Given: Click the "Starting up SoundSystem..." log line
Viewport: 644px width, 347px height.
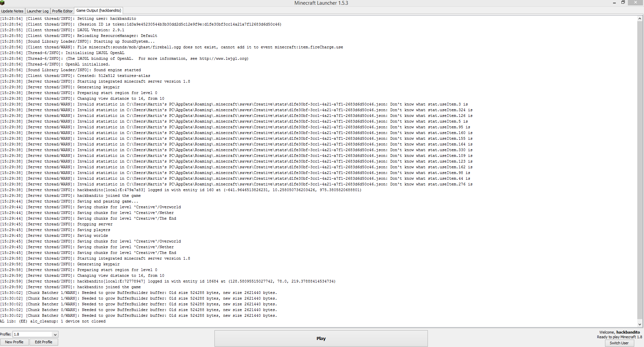Looking at the screenshot, I should [77, 42].
